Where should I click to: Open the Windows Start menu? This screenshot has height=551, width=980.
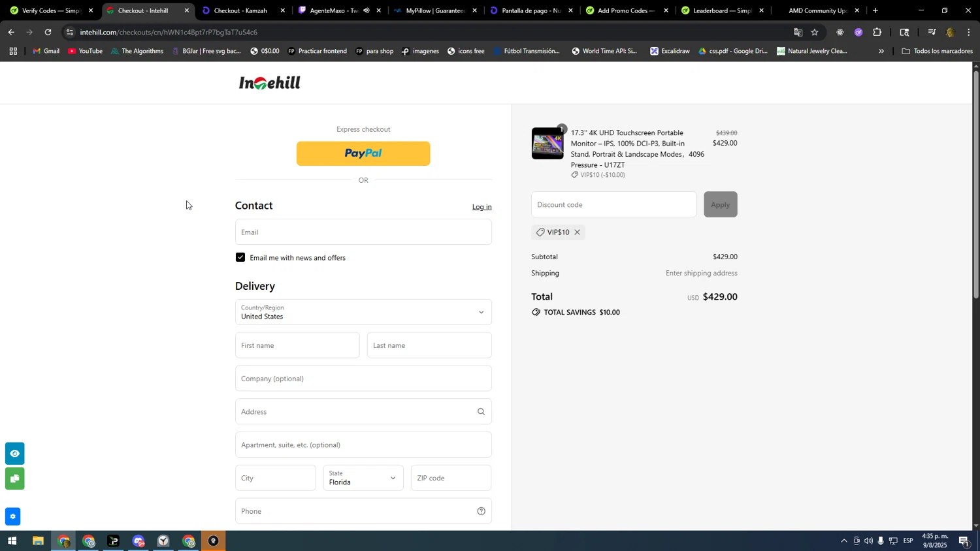12,541
